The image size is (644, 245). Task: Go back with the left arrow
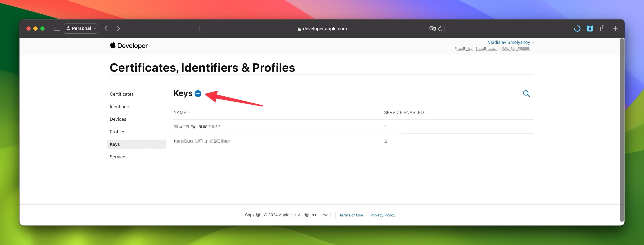point(106,29)
